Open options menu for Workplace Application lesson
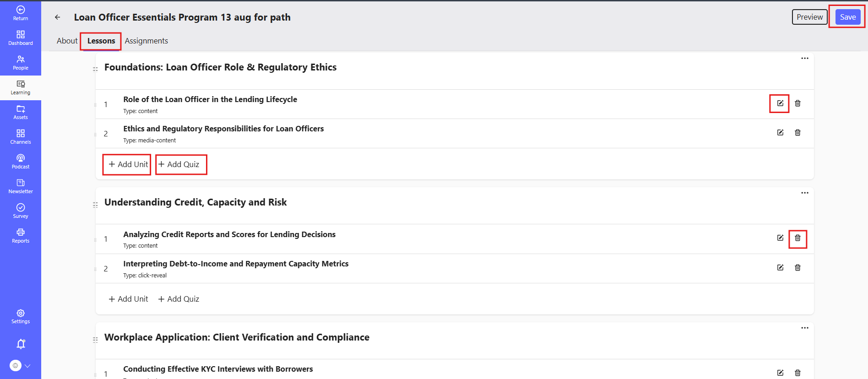The width and height of the screenshot is (868, 379). pyautogui.click(x=805, y=328)
